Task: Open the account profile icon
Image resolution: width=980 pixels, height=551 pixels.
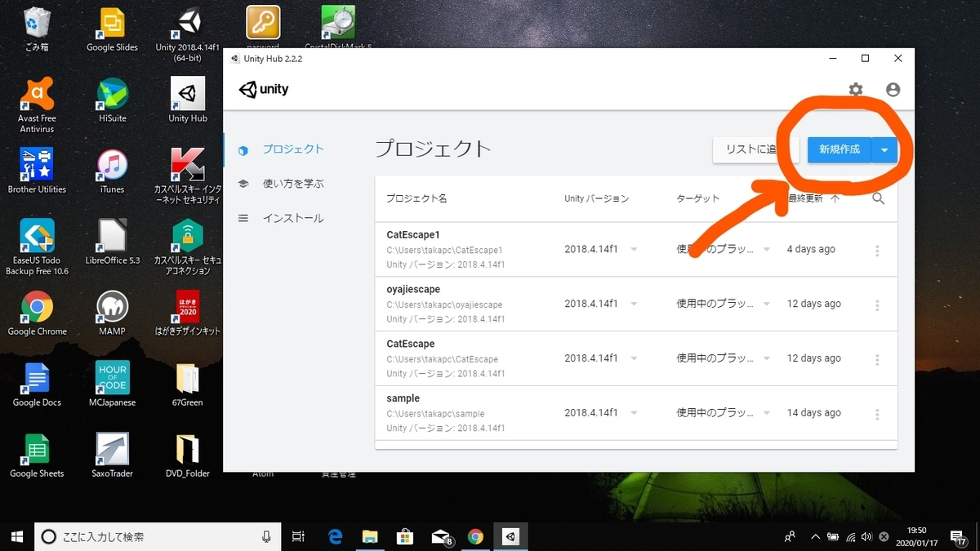Action: coord(893,90)
